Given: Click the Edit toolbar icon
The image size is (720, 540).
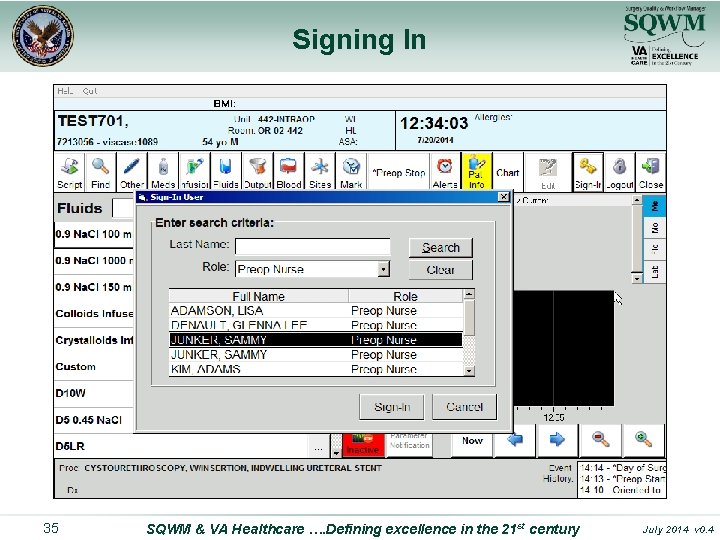Looking at the screenshot, I should pyautogui.click(x=548, y=172).
